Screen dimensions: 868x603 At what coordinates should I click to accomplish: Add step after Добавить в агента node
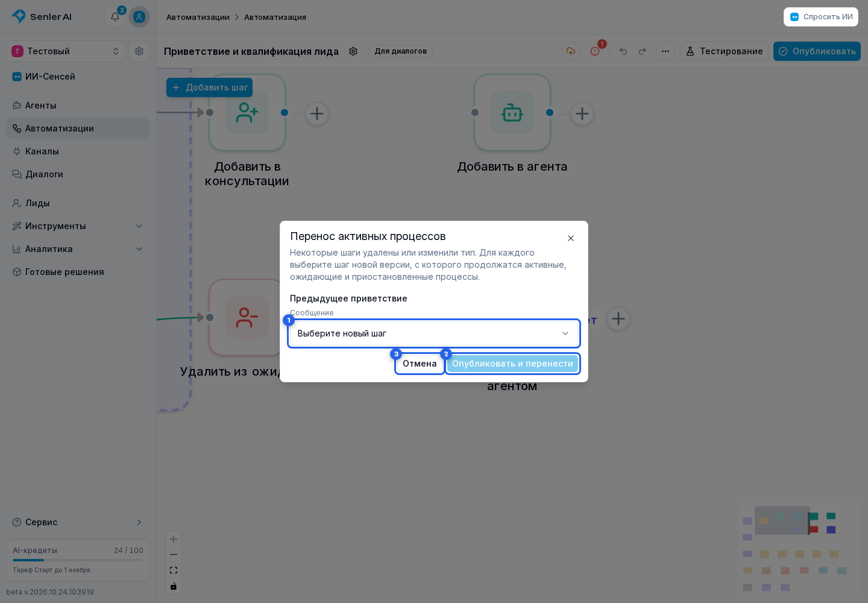[582, 113]
